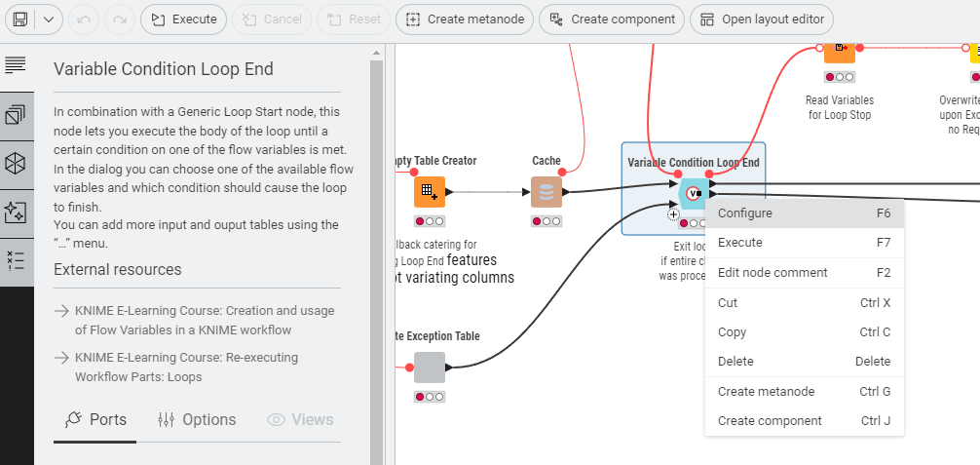Choose Delete from the context menu
The width and height of the screenshot is (980, 465).
click(805, 362)
